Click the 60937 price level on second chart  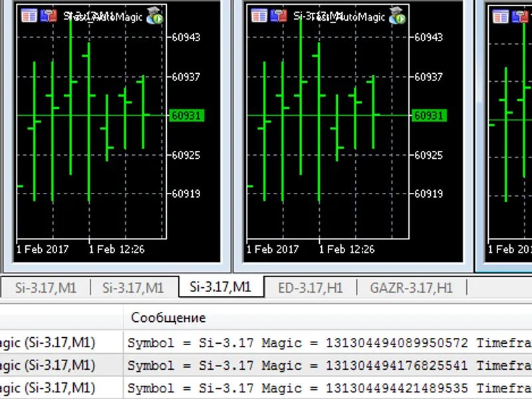tap(428, 77)
